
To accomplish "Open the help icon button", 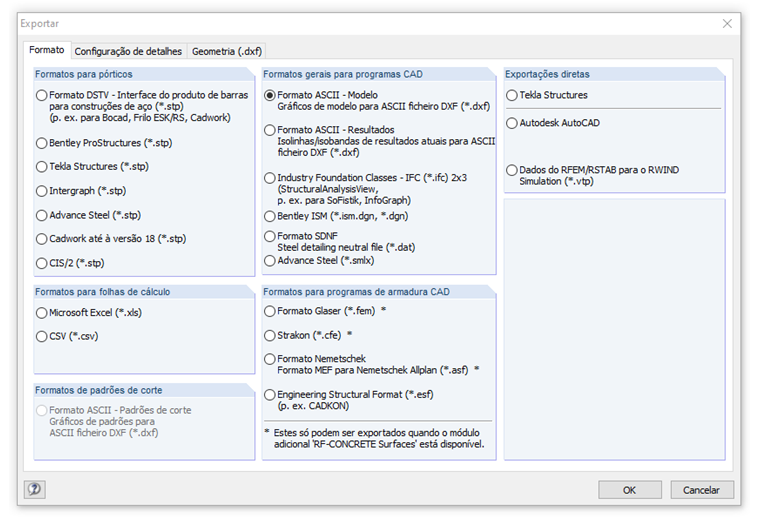I will coord(35,489).
